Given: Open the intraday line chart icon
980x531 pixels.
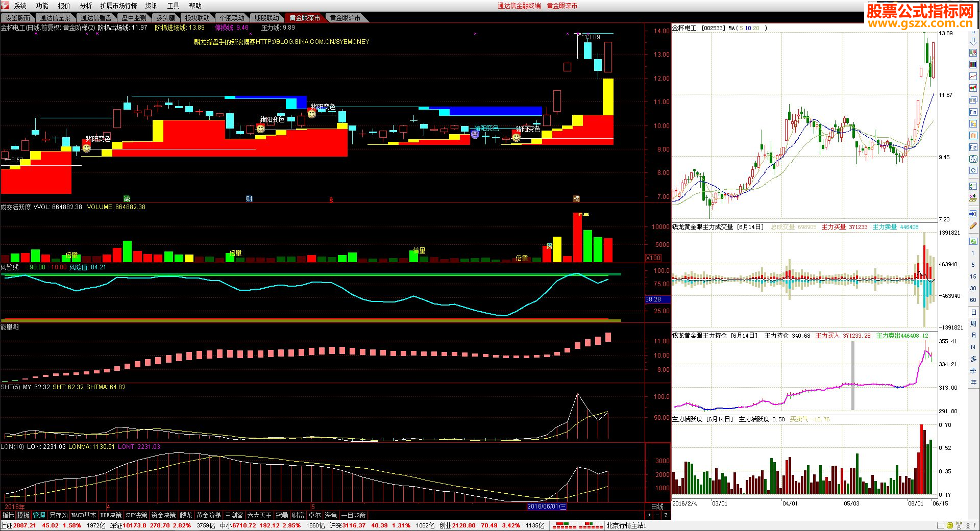Looking at the screenshot, I should pyautogui.click(x=973, y=77).
